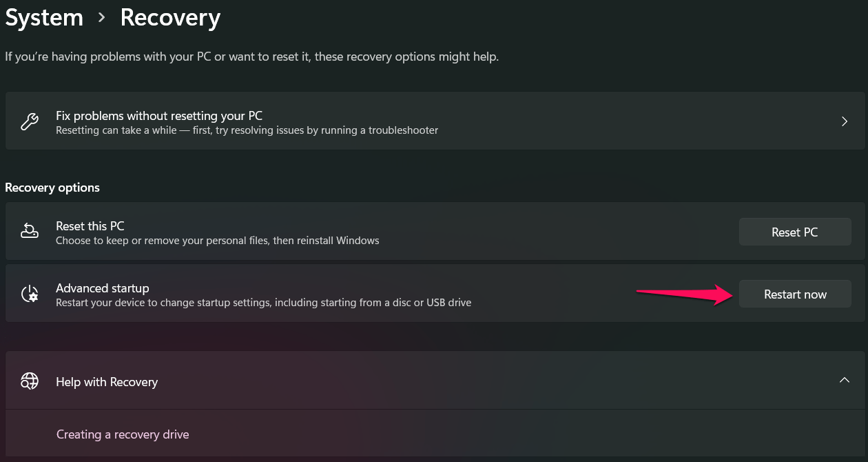Click the Advanced startup power icon
This screenshot has width=868, height=462.
30,294
